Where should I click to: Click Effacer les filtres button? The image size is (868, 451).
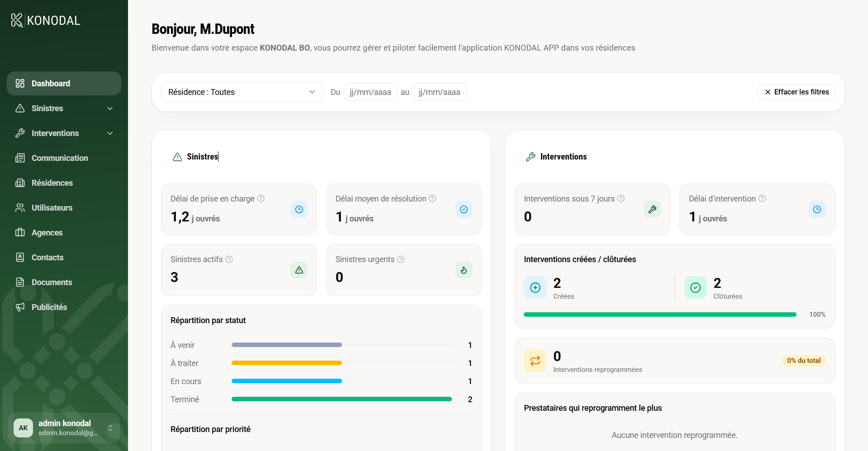(x=797, y=92)
